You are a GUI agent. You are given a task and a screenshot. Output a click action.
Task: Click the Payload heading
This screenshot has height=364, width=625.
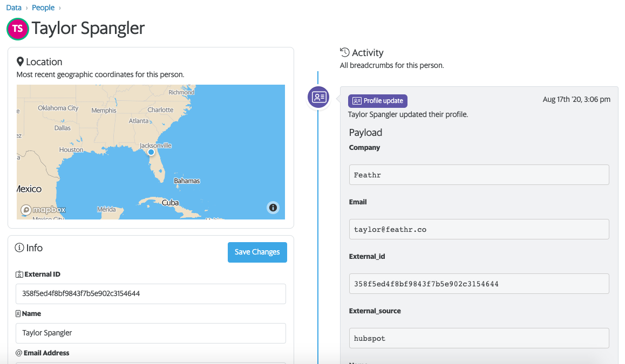tap(365, 133)
